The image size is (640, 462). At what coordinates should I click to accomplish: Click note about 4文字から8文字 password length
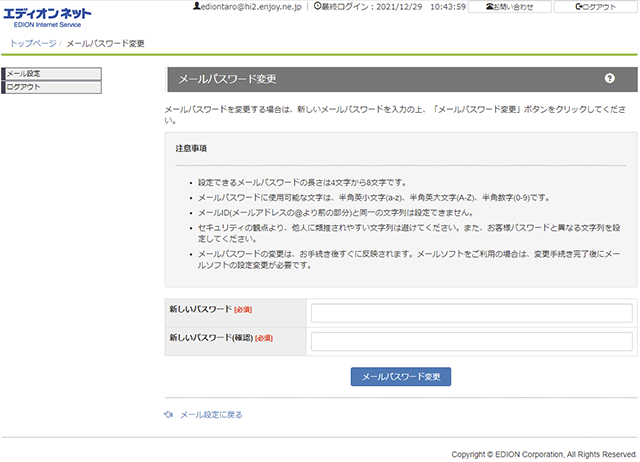pyautogui.click(x=302, y=182)
